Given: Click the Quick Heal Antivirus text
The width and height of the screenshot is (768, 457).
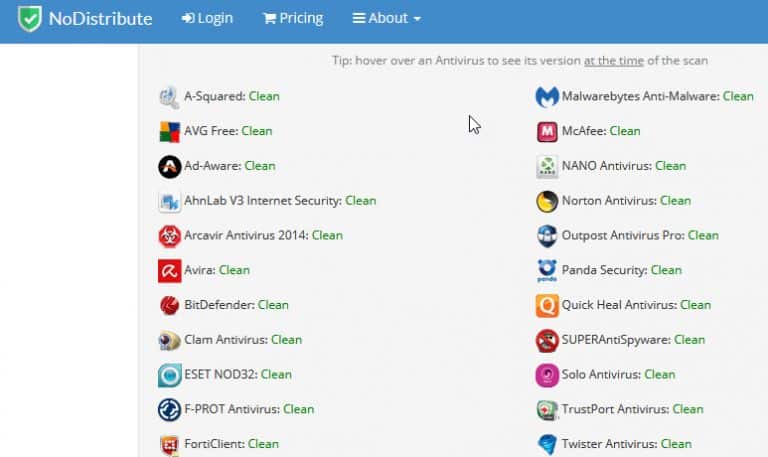Looking at the screenshot, I should [636, 305].
